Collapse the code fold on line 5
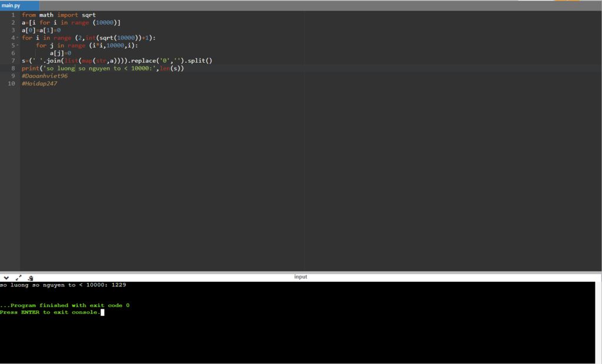602x364 pixels. pyautogui.click(x=18, y=45)
